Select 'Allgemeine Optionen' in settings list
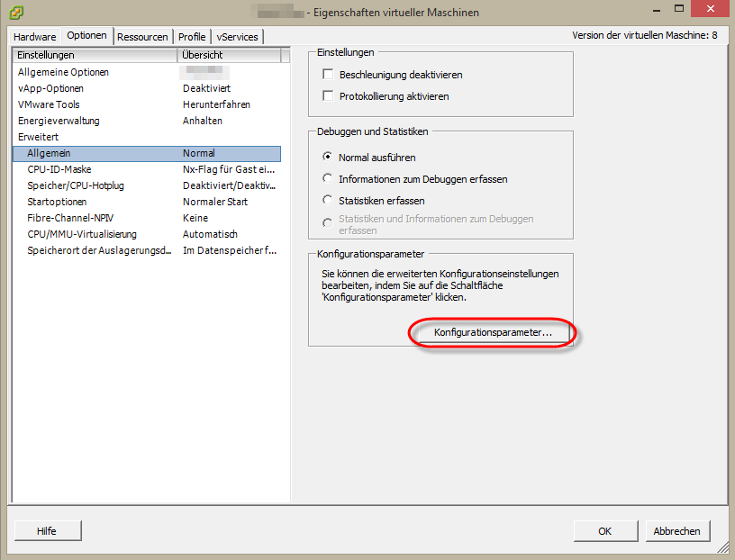 [x=63, y=71]
